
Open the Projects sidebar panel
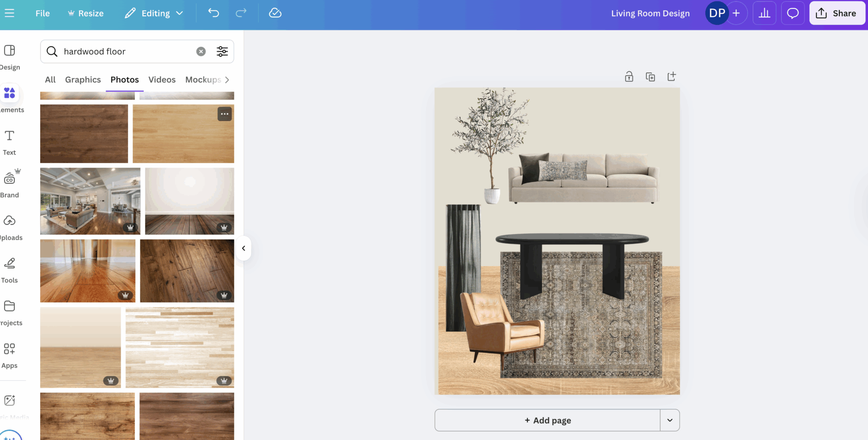click(10, 313)
